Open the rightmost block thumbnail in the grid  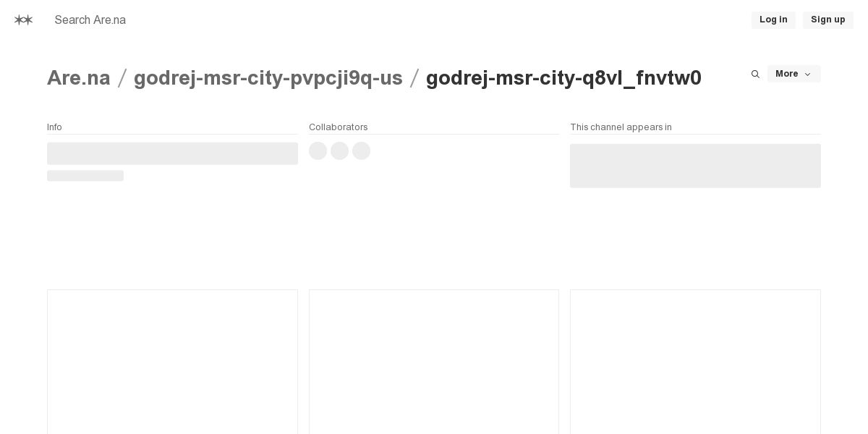pyautogui.click(x=695, y=362)
